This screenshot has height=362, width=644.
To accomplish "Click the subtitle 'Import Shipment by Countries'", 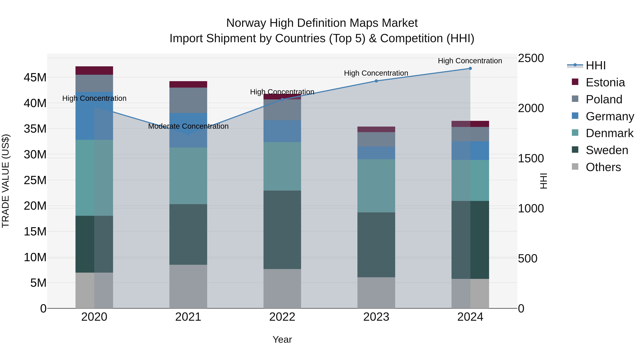I will coord(248,38).
